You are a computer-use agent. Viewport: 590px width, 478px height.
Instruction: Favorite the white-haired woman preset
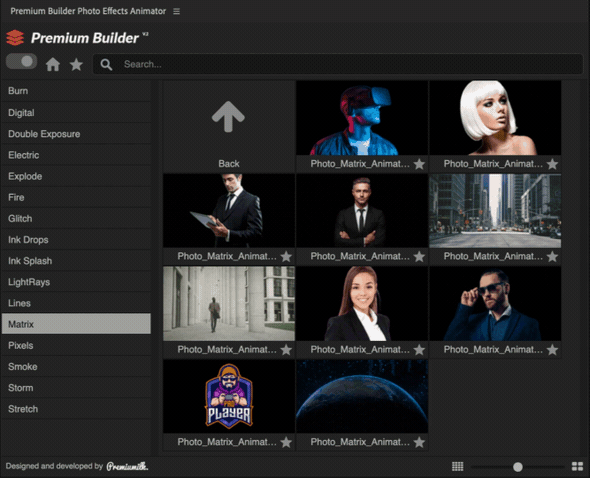(552, 164)
